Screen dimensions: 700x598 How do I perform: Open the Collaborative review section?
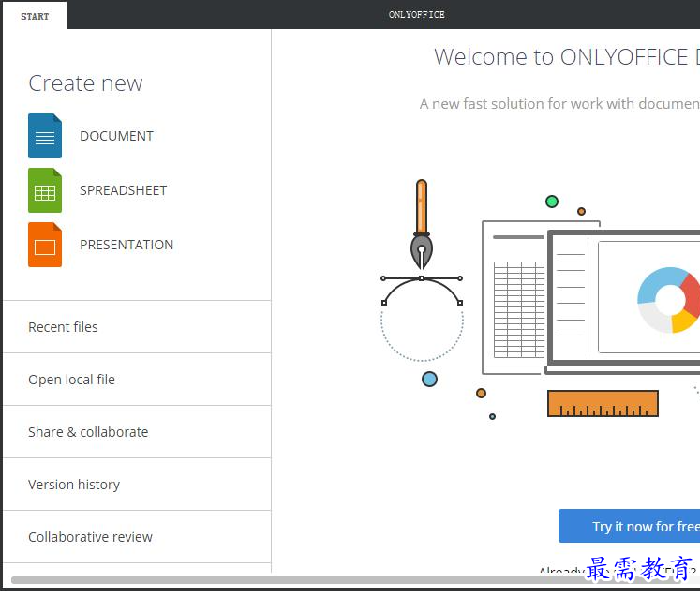click(137, 537)
